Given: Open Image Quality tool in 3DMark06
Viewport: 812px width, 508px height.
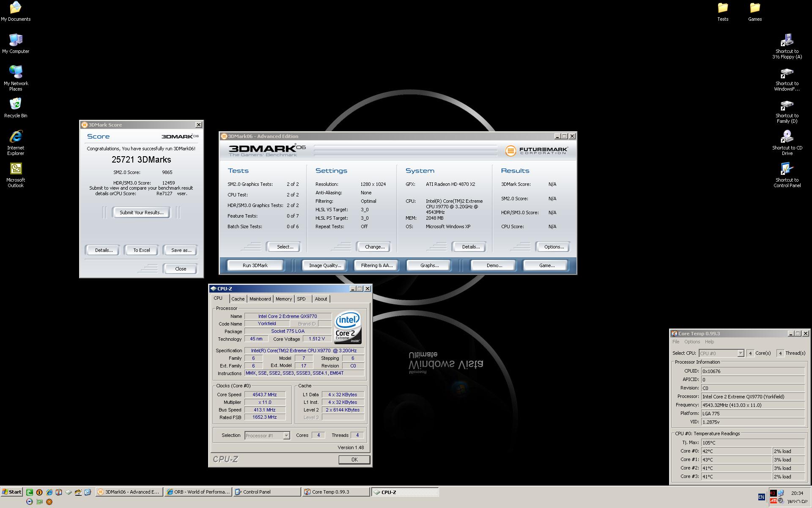Looking at the screenshot, I should [x=325, y=265].
